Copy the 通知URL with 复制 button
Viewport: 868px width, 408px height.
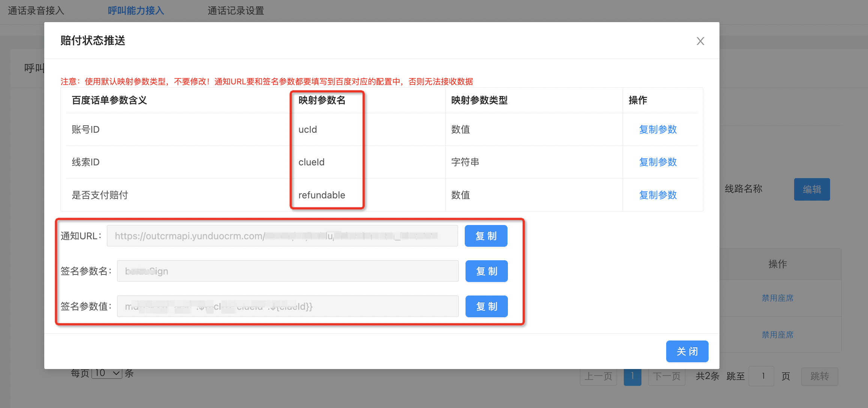(x=486, y=236)
